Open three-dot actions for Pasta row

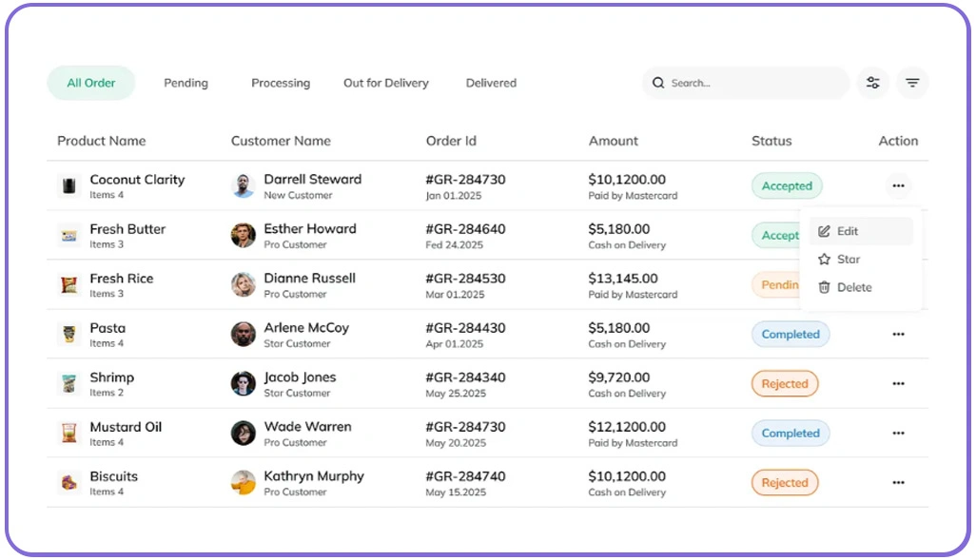click(898, 334)
